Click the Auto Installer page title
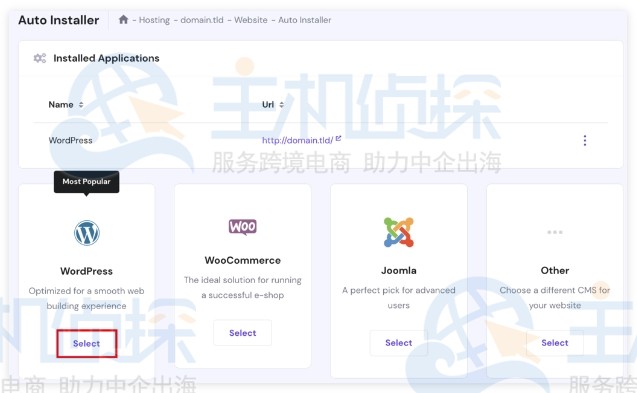The width and height of the screenshot is (637, 393). pos(58,20)
